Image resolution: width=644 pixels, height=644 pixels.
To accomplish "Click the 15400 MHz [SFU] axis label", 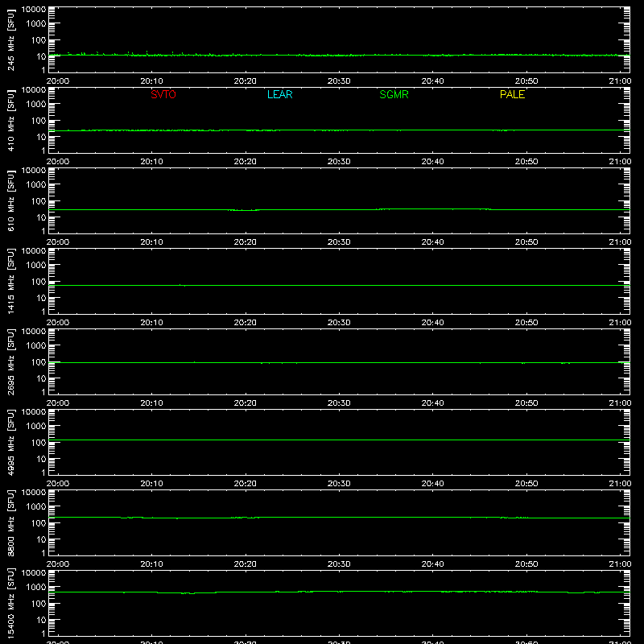I will (11, 603).
